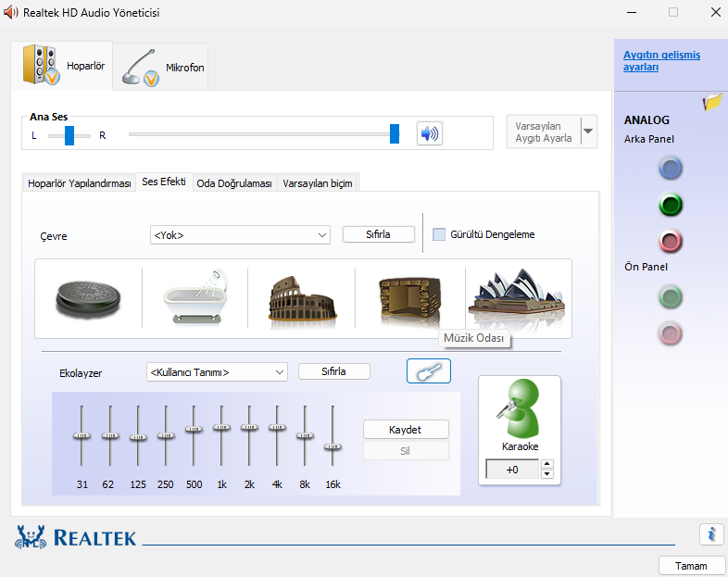Enable the Gürültü Dengeleme checkbox

pyautogui.click(x=439, y=234)
